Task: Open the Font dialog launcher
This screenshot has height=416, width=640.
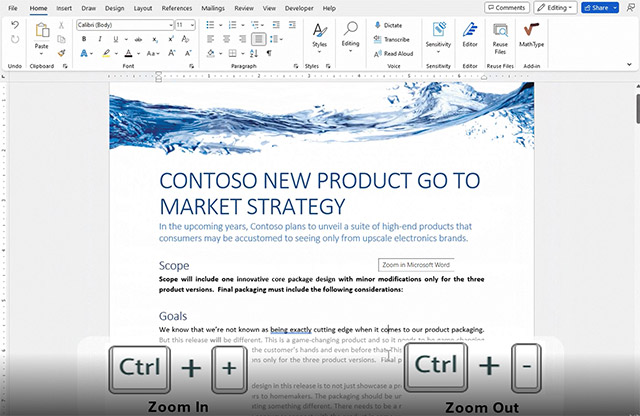Action: tap(191, 66)
